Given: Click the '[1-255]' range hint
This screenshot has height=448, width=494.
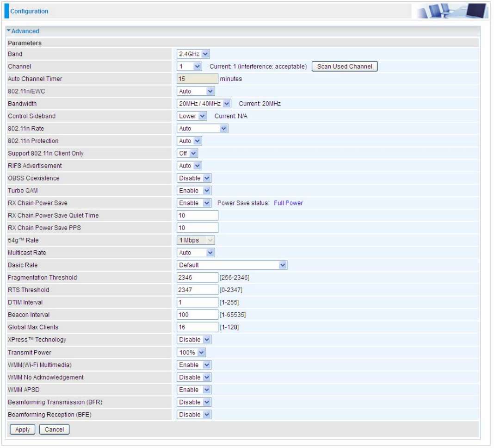Looking at the screenshot, I should point(230,303).
